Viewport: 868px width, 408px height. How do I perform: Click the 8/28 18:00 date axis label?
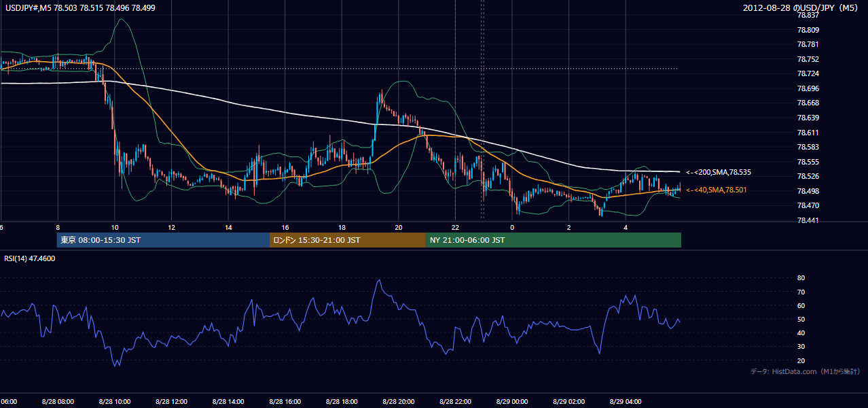coord(342,401)
